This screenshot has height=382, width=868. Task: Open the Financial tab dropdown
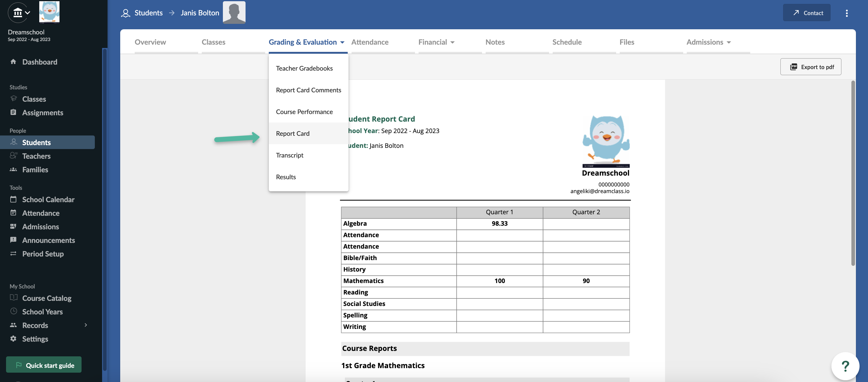pyautogui.click(x=452, y=43)
